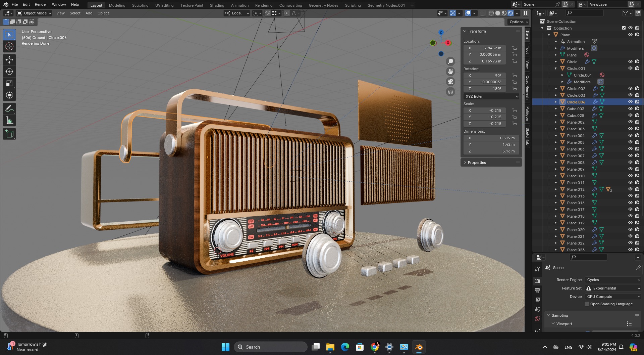Disable Plane.020 in renders camera icon

point(637,229)
